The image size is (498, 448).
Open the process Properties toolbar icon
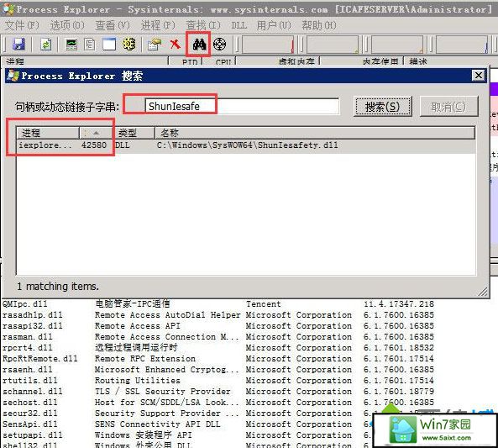[x=155, y=45]
